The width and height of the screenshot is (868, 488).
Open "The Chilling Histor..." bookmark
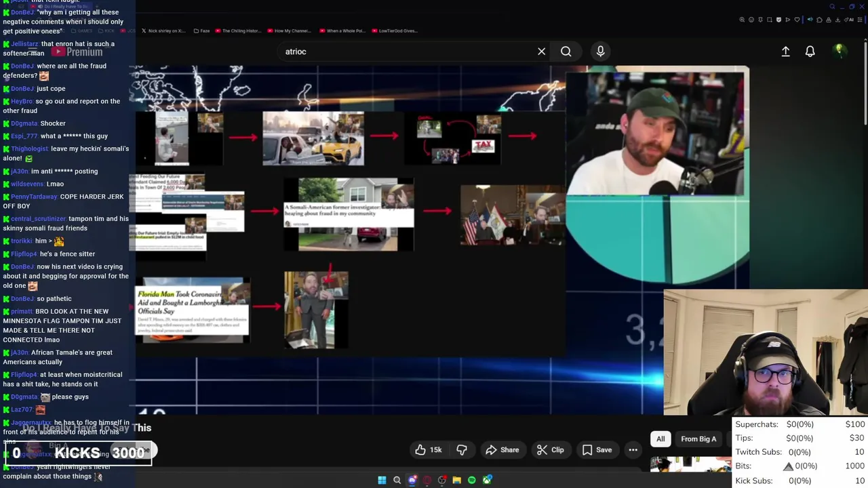[x=237, y=30]
